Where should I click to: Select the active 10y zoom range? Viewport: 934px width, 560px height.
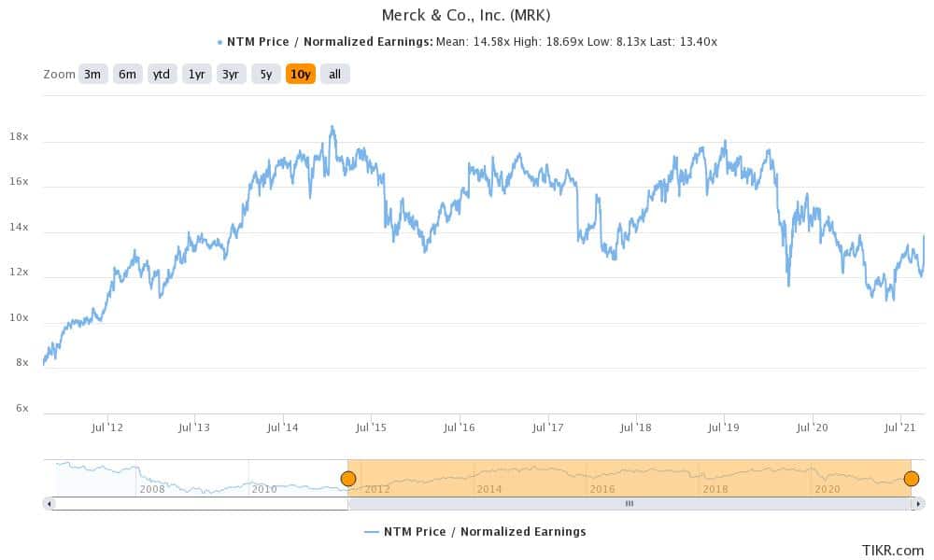point(300,75)
